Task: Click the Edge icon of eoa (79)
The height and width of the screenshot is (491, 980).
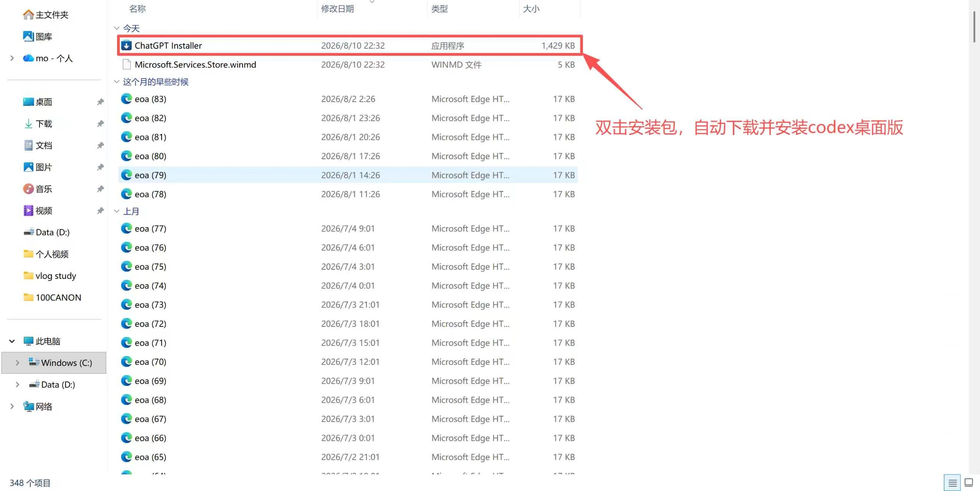Action: pos(126,175)
